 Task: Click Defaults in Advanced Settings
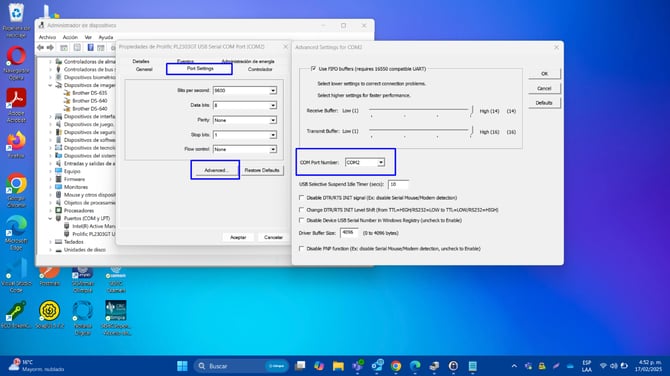tap(544, 103)
